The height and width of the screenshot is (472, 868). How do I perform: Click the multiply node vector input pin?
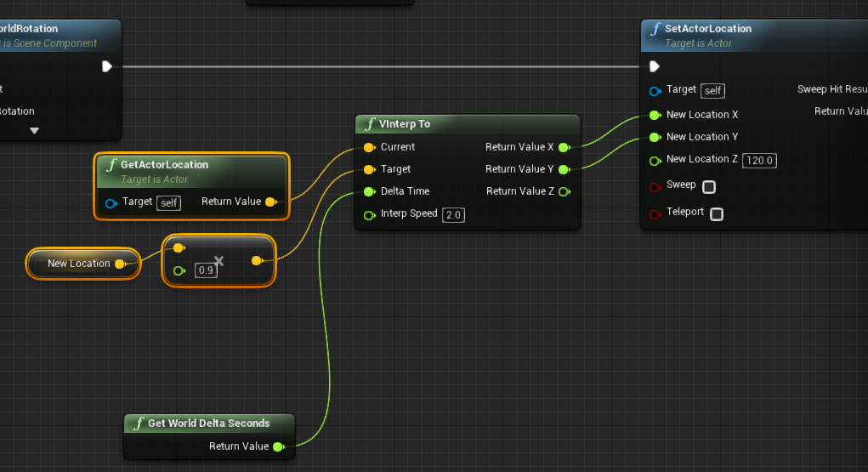tap(179, 248)
